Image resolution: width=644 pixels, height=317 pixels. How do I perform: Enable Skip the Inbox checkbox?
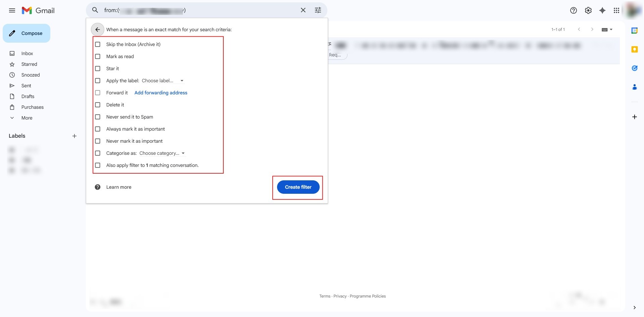click(x=98, y=44)
